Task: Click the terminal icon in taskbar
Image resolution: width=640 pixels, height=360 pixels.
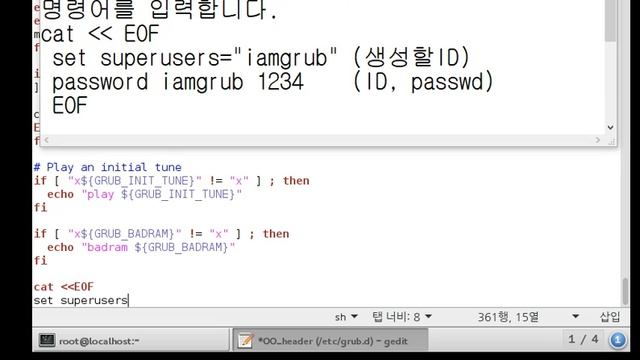Action: click(47, 340)
